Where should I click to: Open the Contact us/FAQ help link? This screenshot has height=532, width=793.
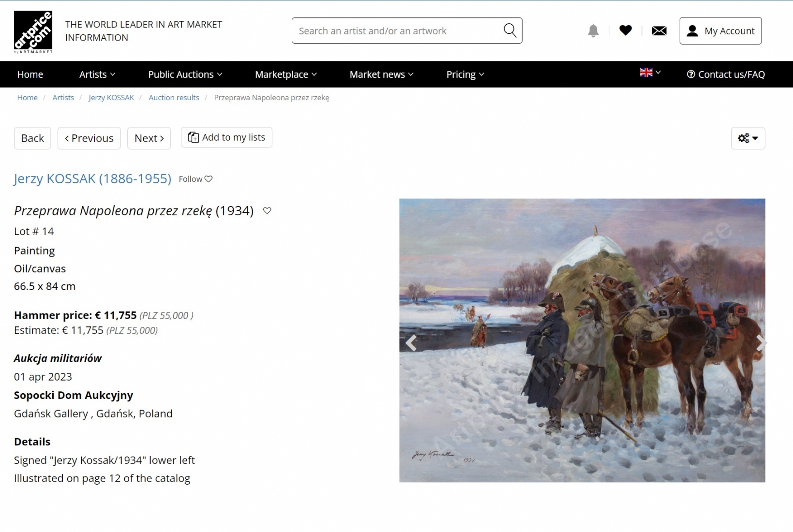726,74
